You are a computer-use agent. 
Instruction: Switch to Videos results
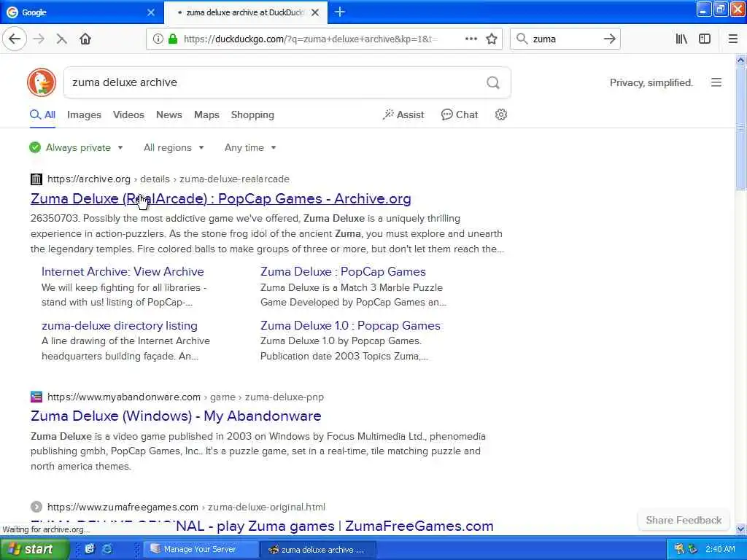click(x=128, y=114)
